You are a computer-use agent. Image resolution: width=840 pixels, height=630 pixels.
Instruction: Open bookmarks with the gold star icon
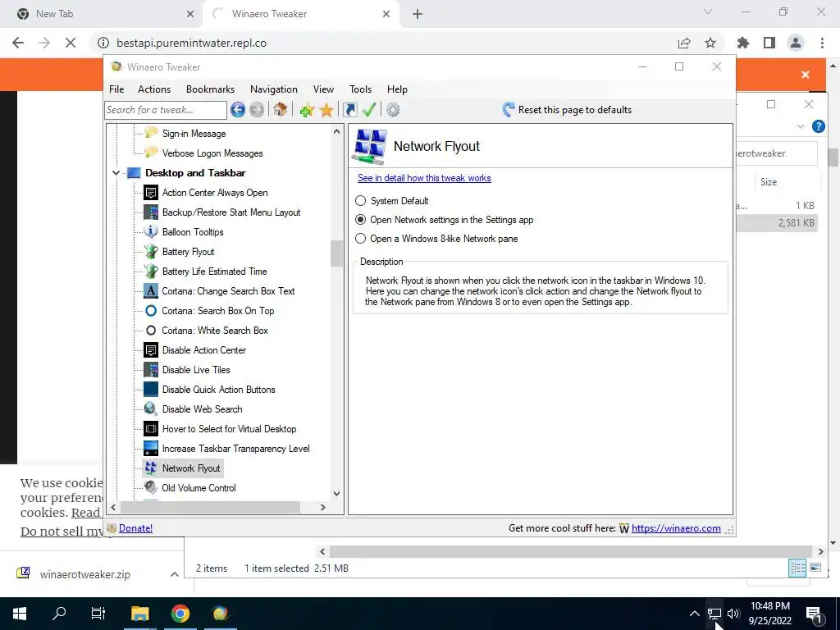tap(326, 111)
